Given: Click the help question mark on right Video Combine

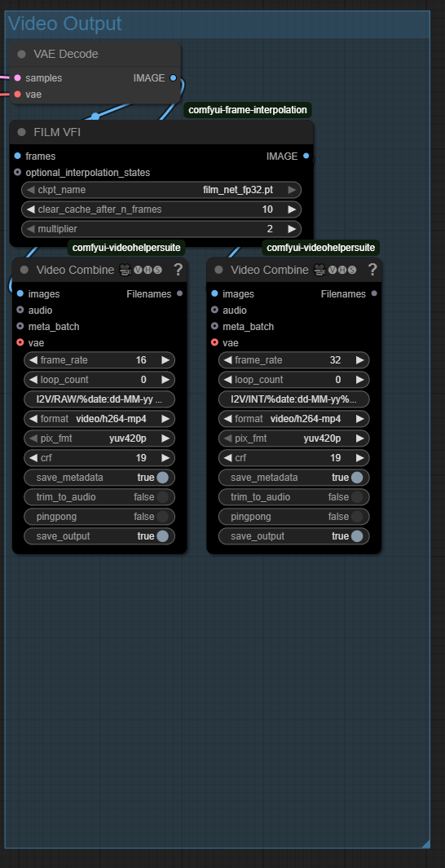Looking at the screenshot, I should 372,270.
